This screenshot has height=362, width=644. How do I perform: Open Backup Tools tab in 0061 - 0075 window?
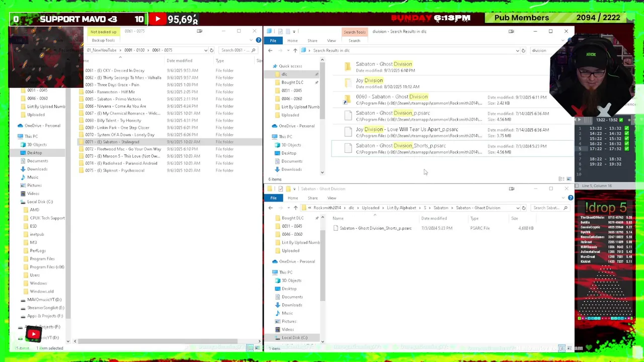click(103, 40)
